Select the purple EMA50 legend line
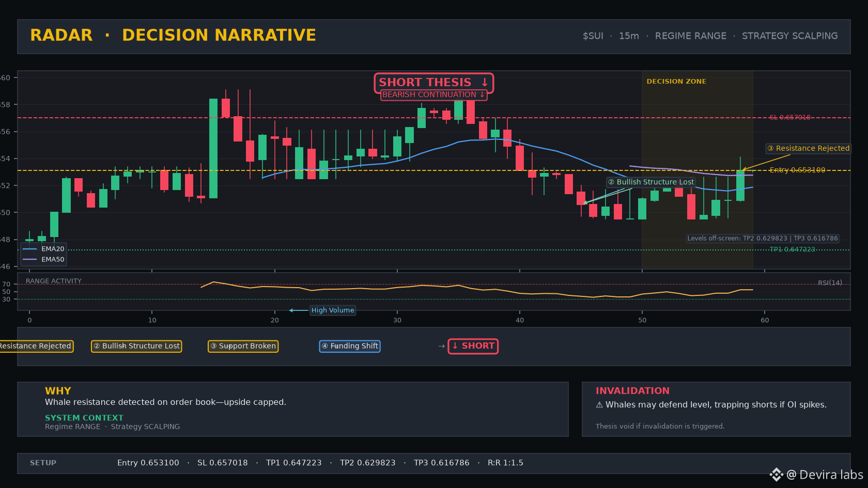Viewport: 868px width, 488px height. tap(30, 259)
